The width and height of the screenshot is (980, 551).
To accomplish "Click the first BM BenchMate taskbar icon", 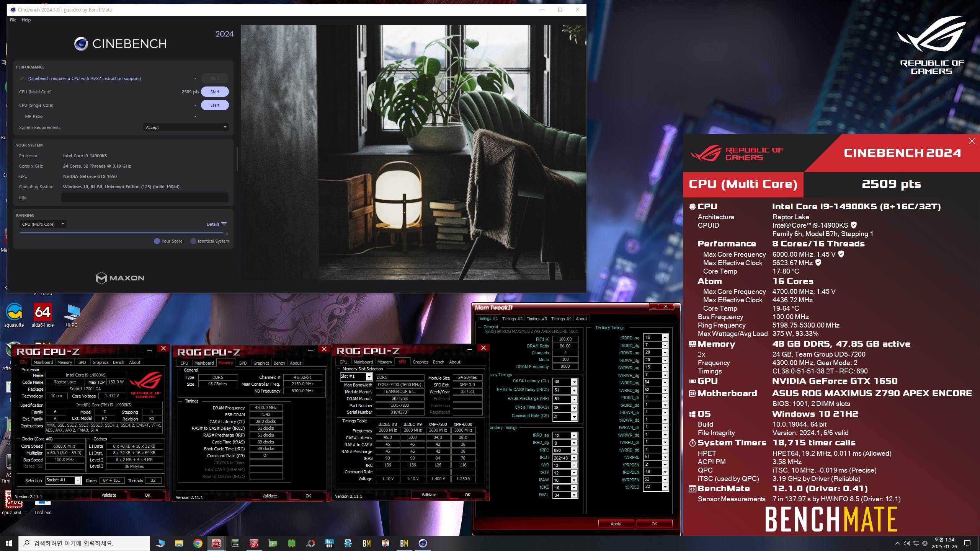I will click(x=366, y=543).
